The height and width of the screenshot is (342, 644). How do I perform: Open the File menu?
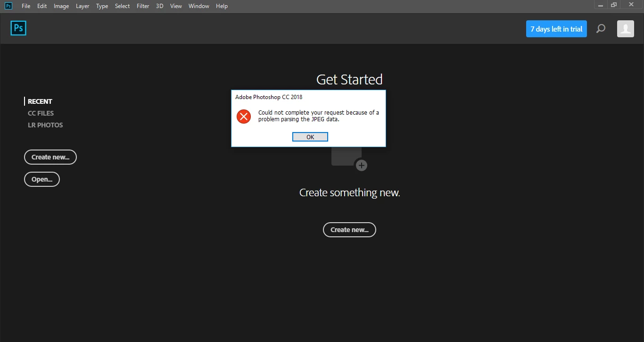coord(26,6)
